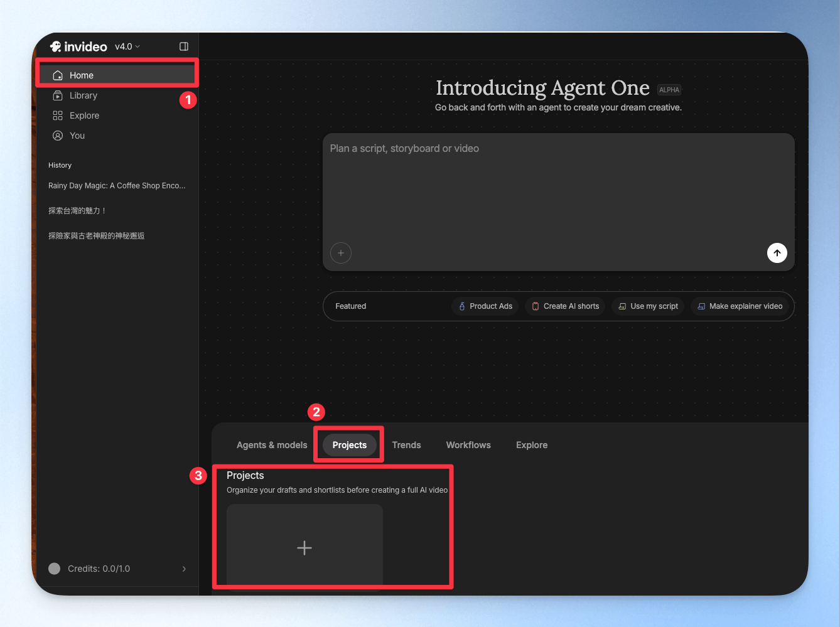Screen dimensions: 840x627
Task: Click the Featured label
Action: [351, 306]
